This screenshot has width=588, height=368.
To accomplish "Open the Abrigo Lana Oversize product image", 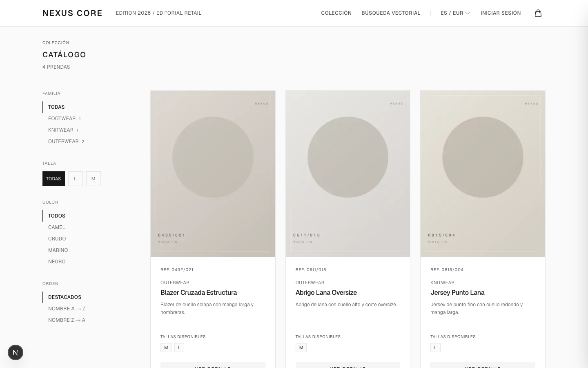I will 348,174.
